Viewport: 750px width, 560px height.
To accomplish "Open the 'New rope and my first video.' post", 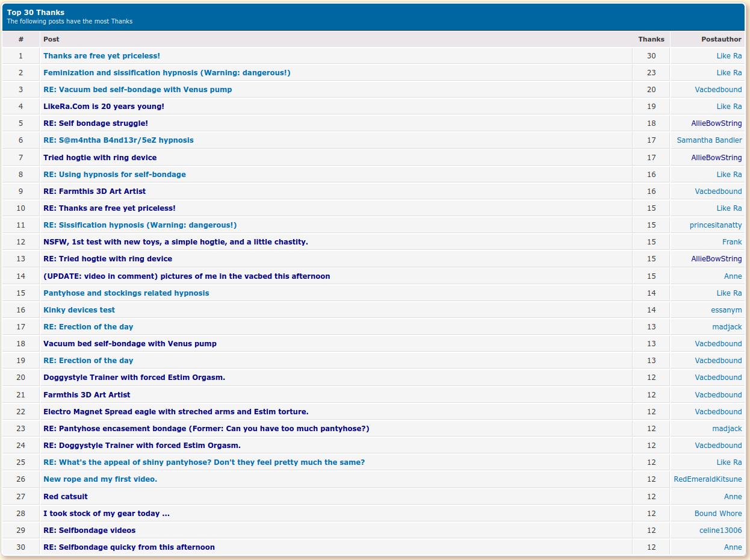I will [x=100, y=479].
